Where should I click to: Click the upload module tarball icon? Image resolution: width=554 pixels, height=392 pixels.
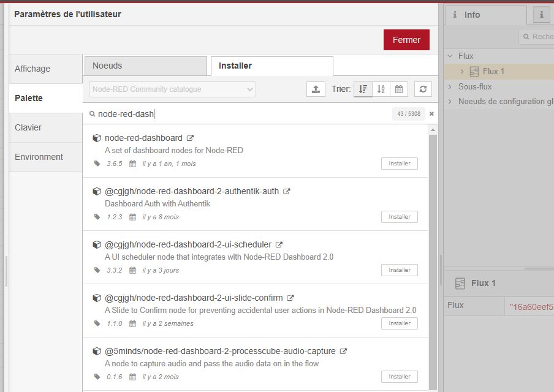tap(316, 89)
